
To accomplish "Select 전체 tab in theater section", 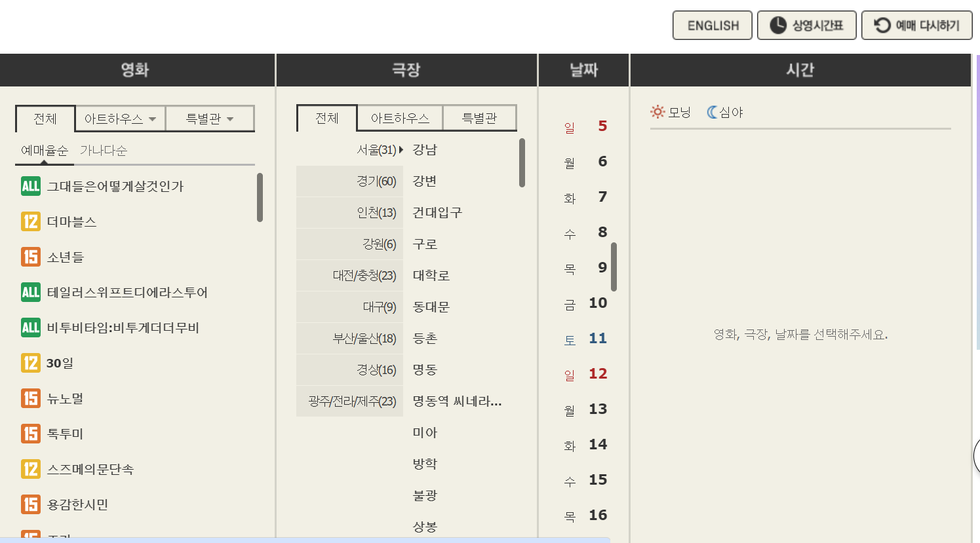I will pyautogui.click(x=327, y=118).
